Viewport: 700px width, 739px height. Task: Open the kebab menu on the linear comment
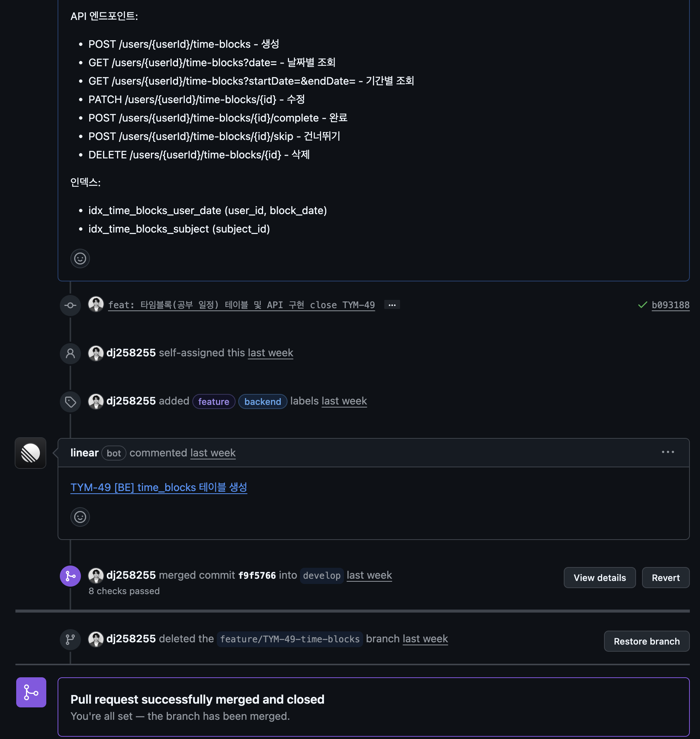(668, 452)
